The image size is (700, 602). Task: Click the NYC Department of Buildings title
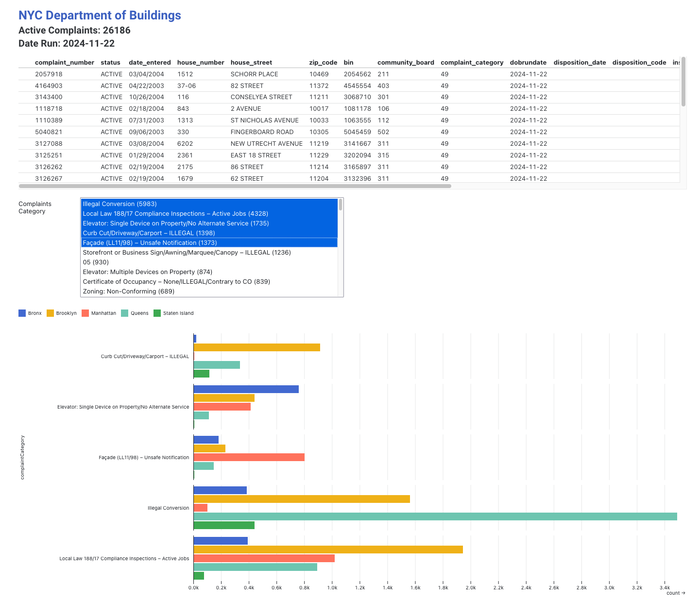tap(100, 16)
